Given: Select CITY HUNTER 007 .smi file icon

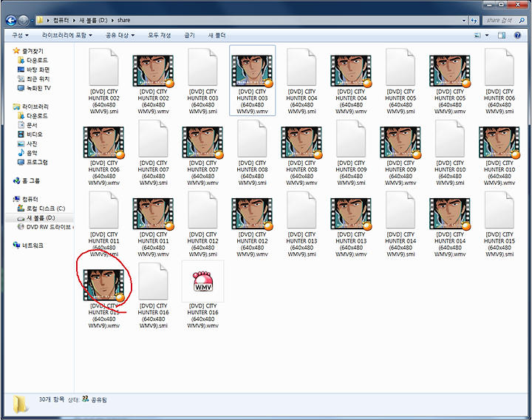Looking at the screenshot, I should 153,138.
